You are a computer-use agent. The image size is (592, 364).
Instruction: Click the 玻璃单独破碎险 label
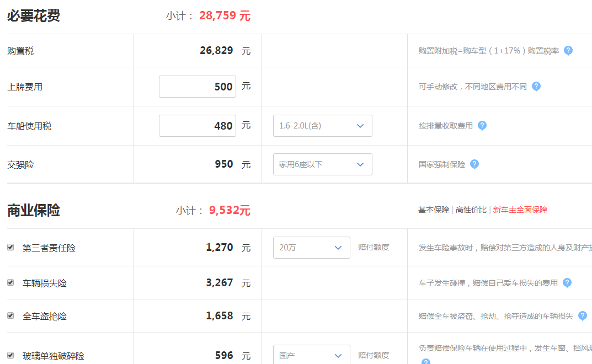tap(54, 356)
